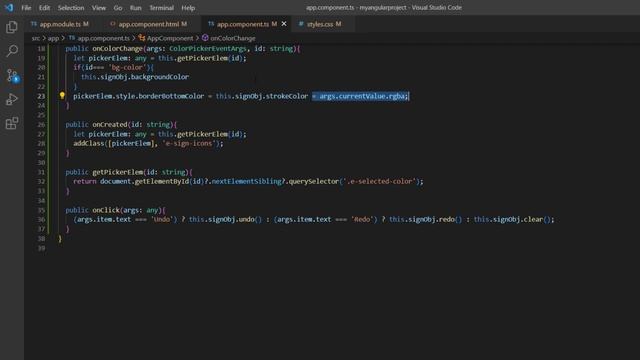Open the Search view in activity bar
Screen dimensions: 640x360
(x=12, y=51)
